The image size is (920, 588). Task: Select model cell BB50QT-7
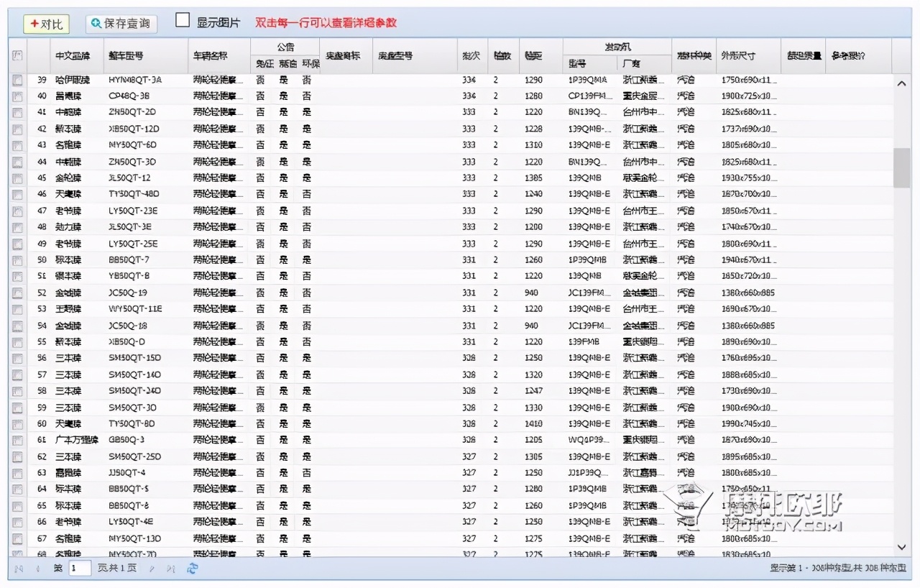tap(129, 260)
